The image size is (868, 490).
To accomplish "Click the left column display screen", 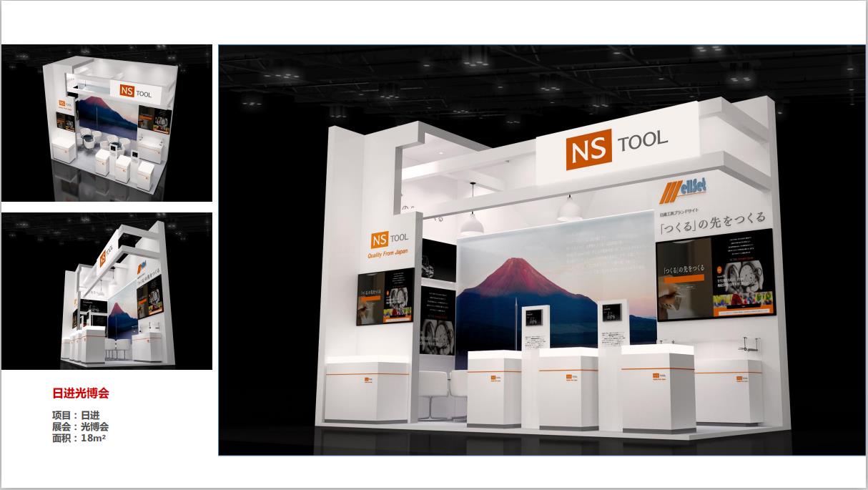I will click(385, 295).
